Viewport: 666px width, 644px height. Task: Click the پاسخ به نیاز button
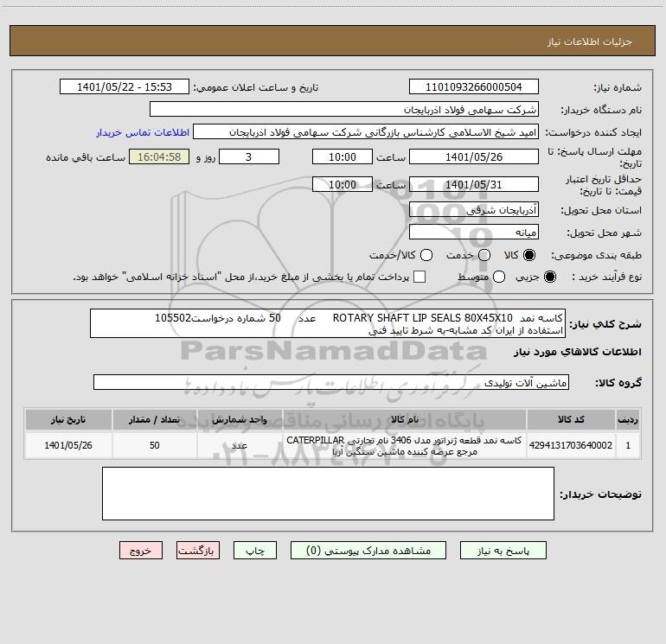[503, 551]
